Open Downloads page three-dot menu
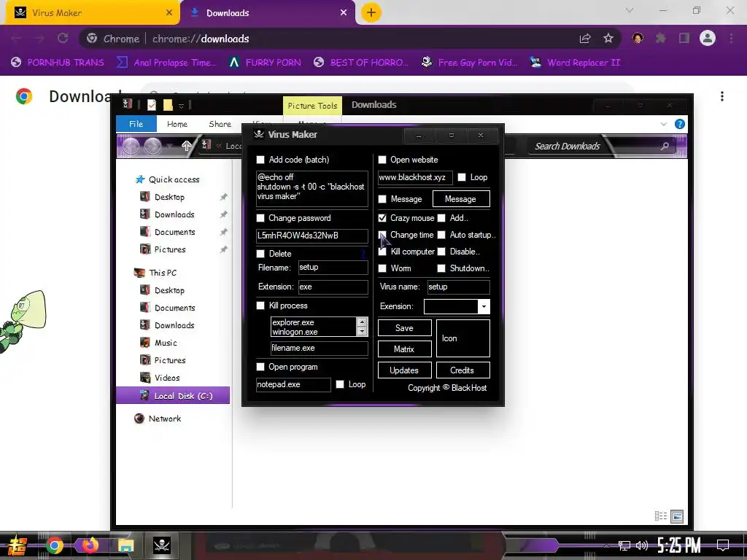 coord(722,96)
